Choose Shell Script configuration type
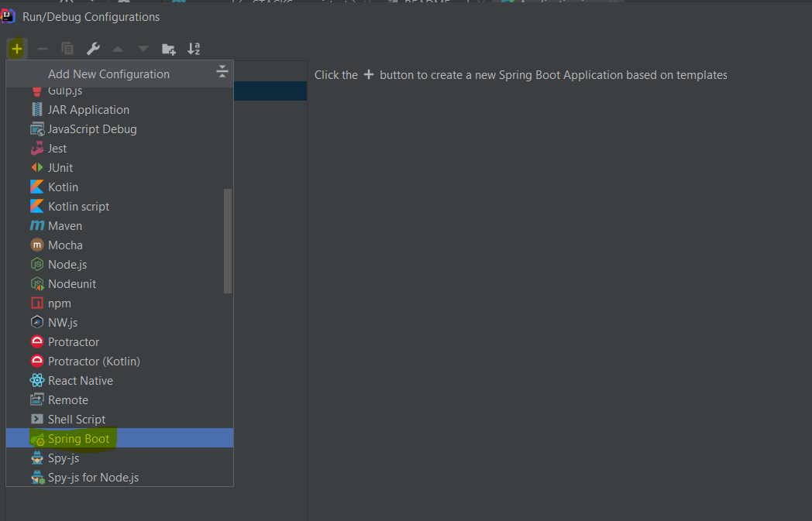The image size is (812, 521). point(119,419)
